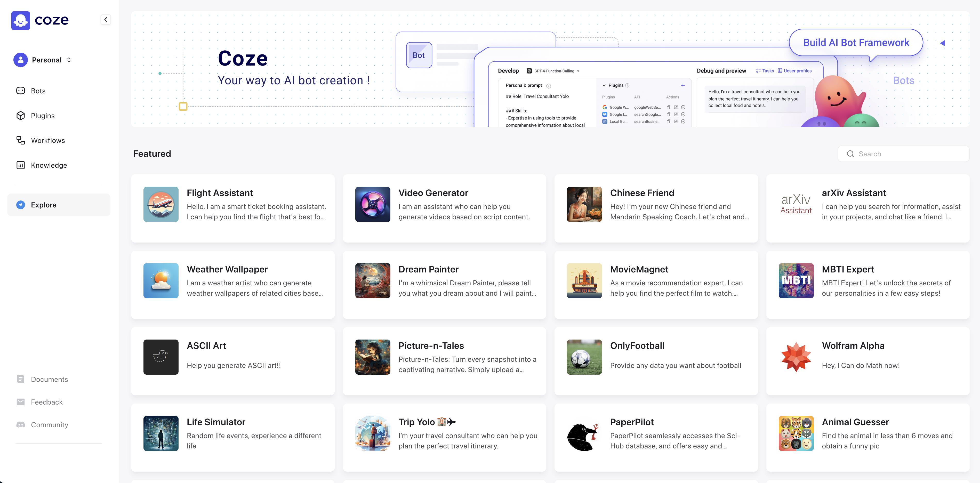Open the Personal workspace switcher dropdown

coord(69,60)
